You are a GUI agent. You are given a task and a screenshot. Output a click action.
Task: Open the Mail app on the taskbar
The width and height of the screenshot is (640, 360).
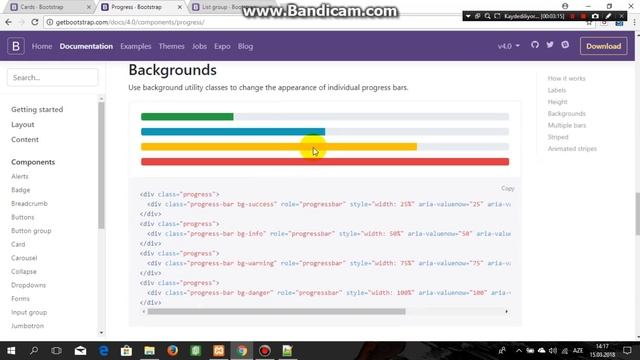tap(80, 351)
